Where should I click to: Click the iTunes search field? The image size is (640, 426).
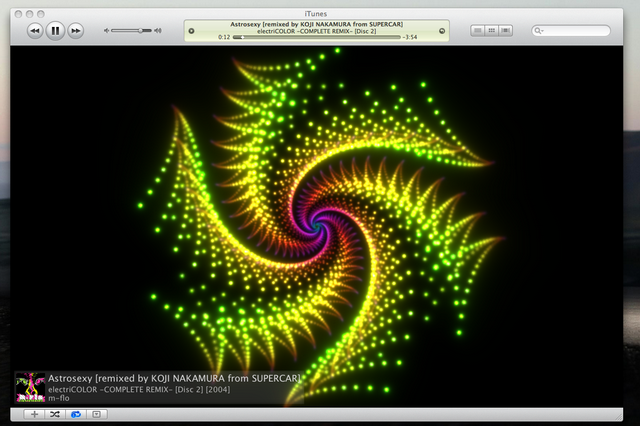click(x=571, y=31)
